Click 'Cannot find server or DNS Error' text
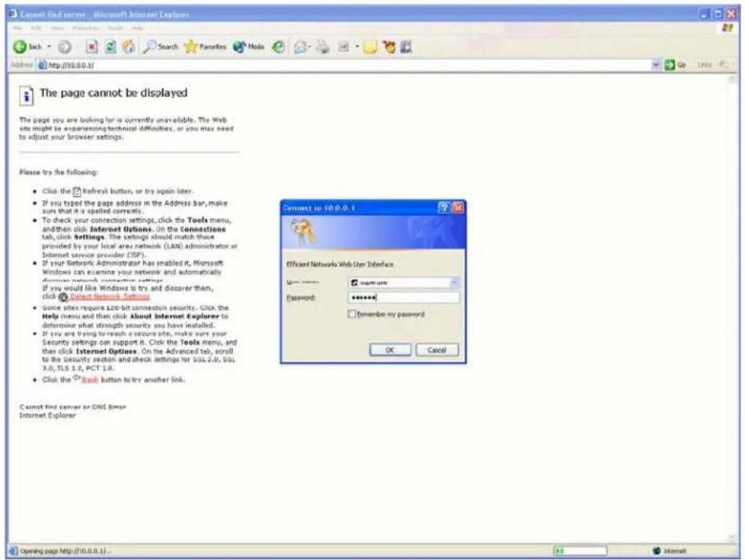 coord(73,407)
